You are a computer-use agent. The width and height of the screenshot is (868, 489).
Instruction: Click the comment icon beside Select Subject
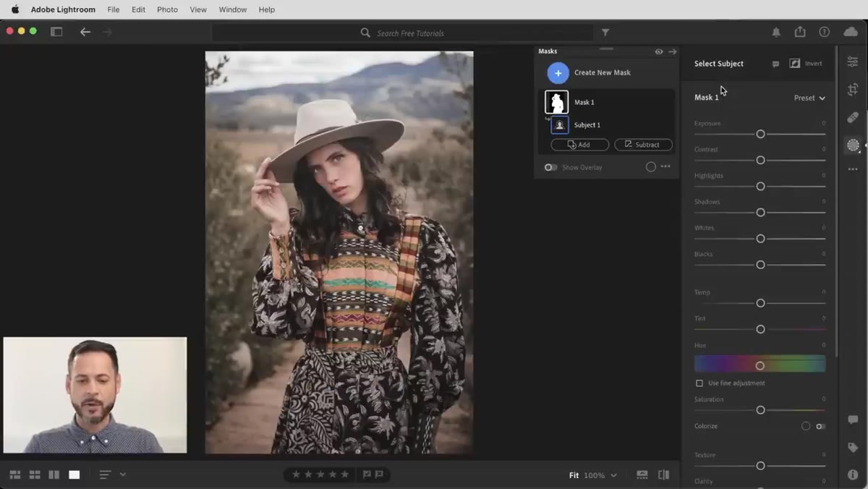pos(775,64)
